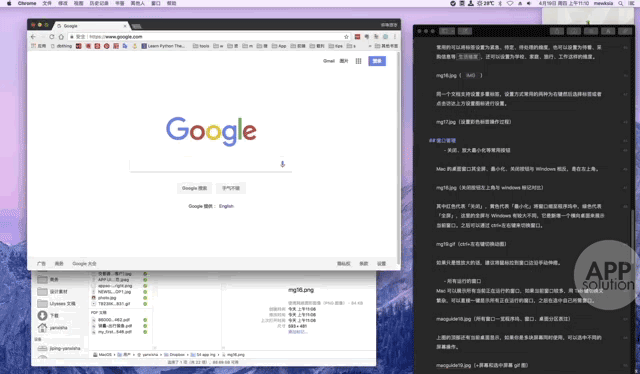The height and width of the screenshot is (374, 640).
Task: Open the Google apps grid
Action: (358, 61)
